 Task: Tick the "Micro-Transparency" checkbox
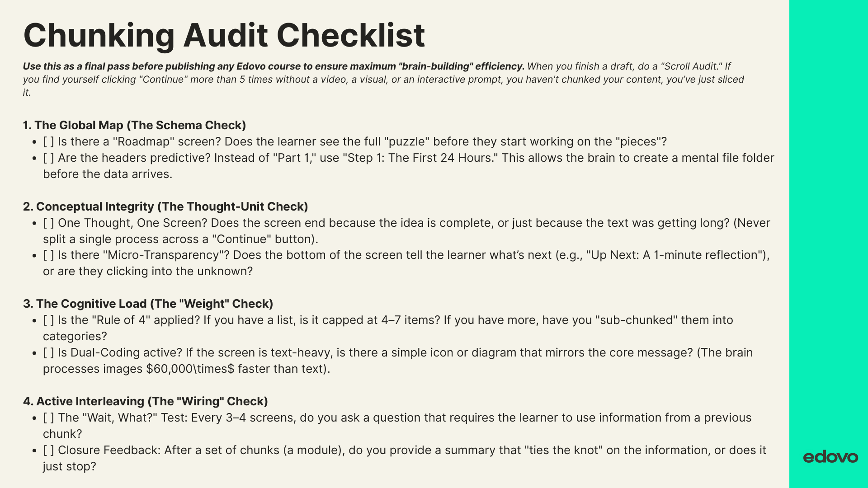coord(49,255)
